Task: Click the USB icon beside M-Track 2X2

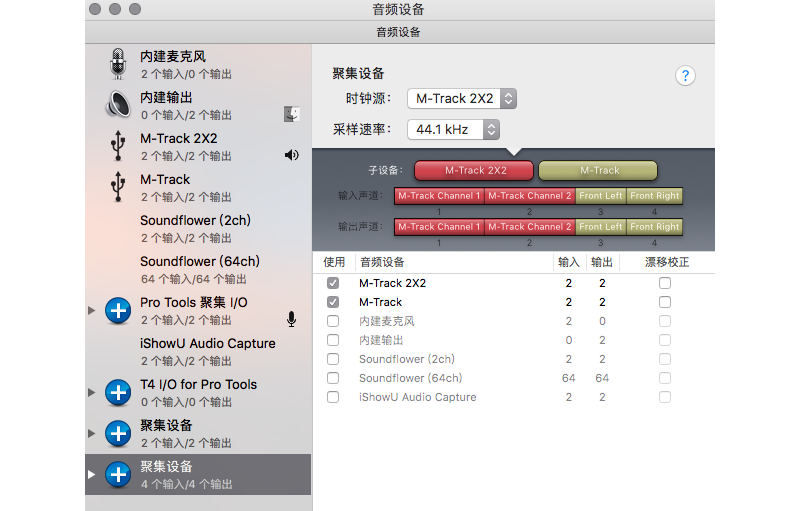Action: coord(118,145)
